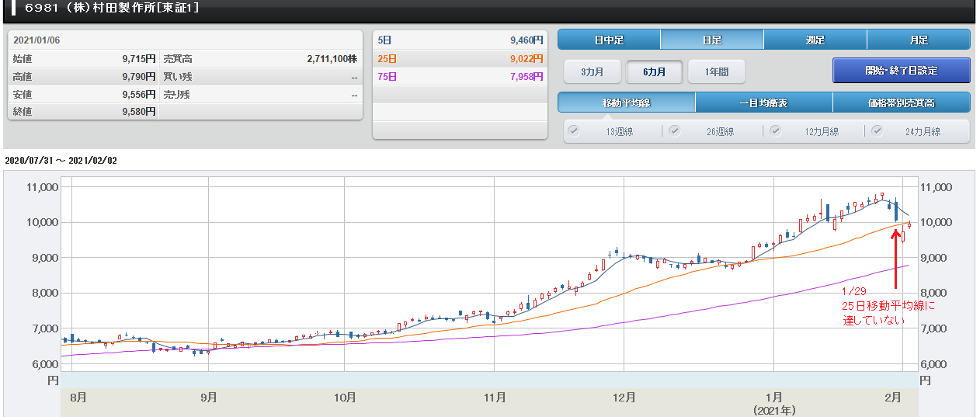Screen dimensions: 980x417
Task: Select the 移動平均線 indicator tab
Action: (x=626, y=103)
